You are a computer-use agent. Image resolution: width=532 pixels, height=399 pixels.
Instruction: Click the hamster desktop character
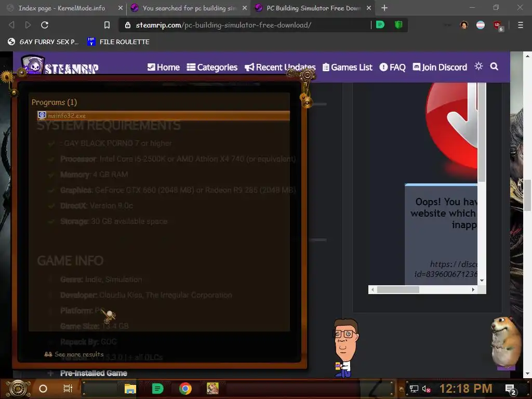tap(506, 342)
